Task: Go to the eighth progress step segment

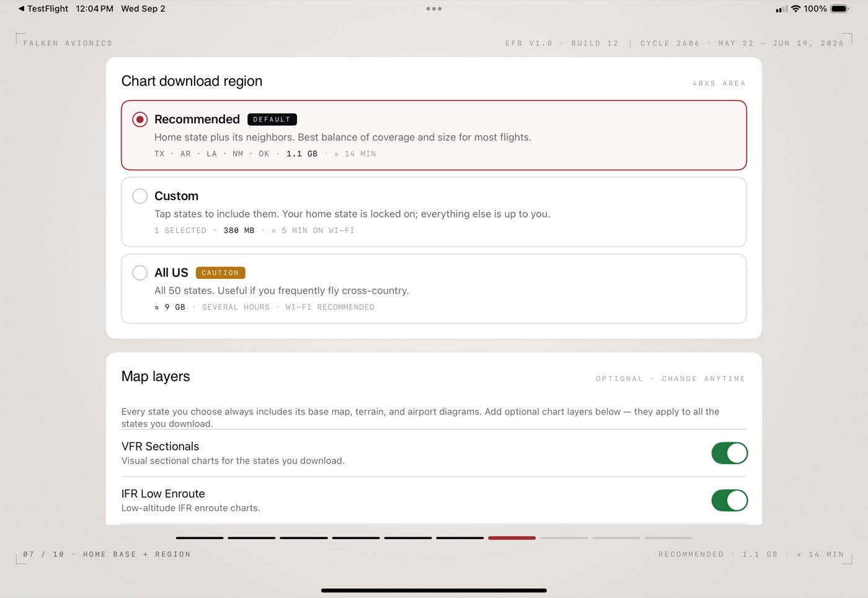Action: [x=564, y=538]
